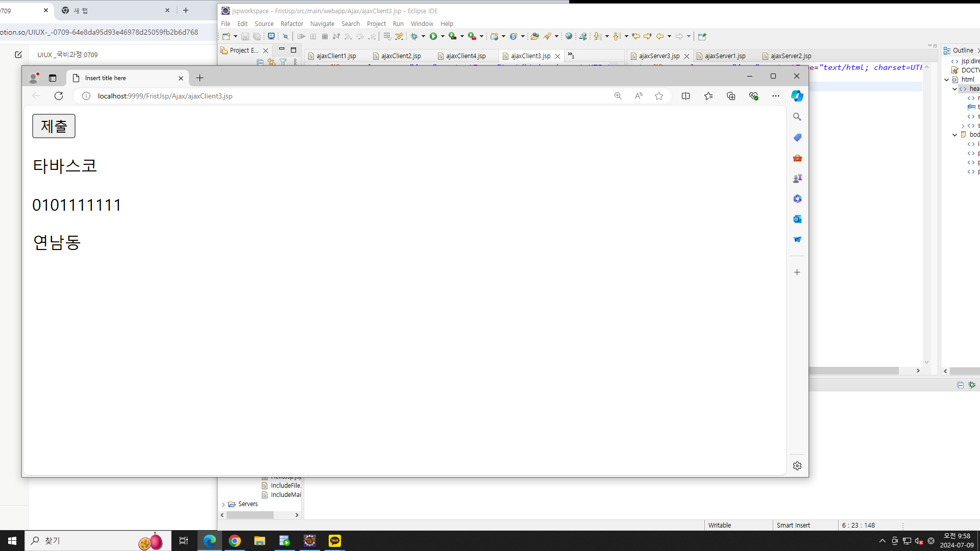Collapse the html node in Outline

(947, 80)
